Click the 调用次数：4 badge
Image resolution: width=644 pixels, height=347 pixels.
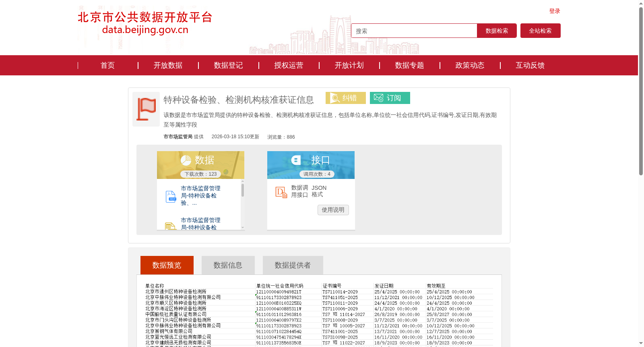click(x=317, y=174)
